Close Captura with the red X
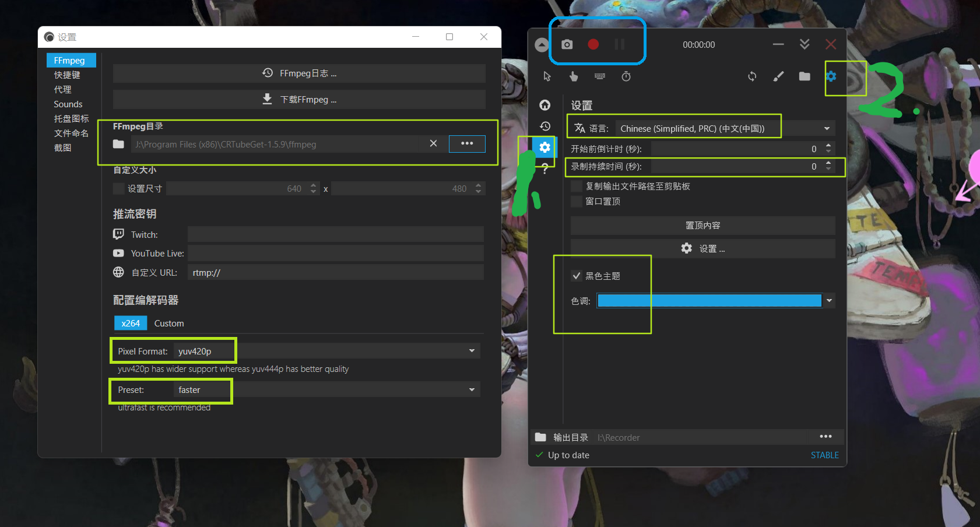 point(831,44)
